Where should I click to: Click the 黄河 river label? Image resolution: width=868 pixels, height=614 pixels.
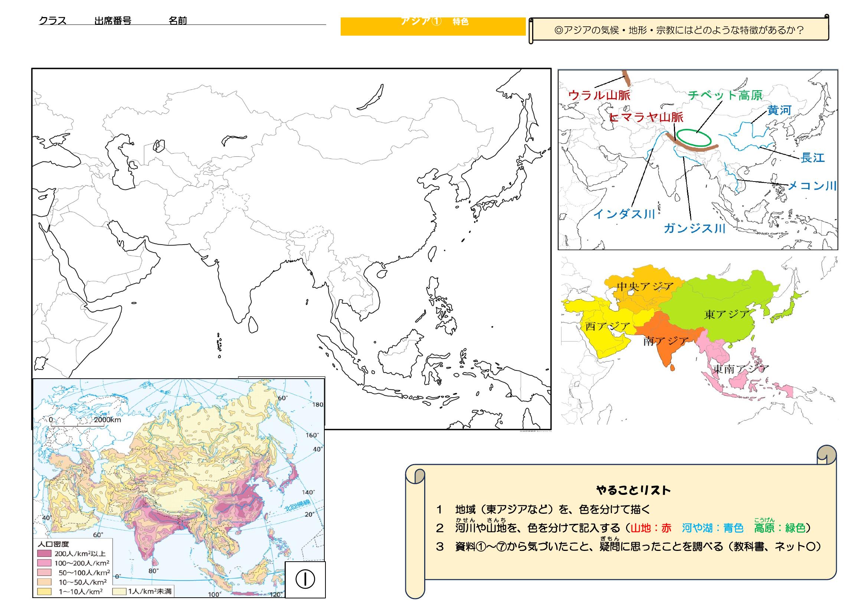pyautogui.click(x=779, y=110)
